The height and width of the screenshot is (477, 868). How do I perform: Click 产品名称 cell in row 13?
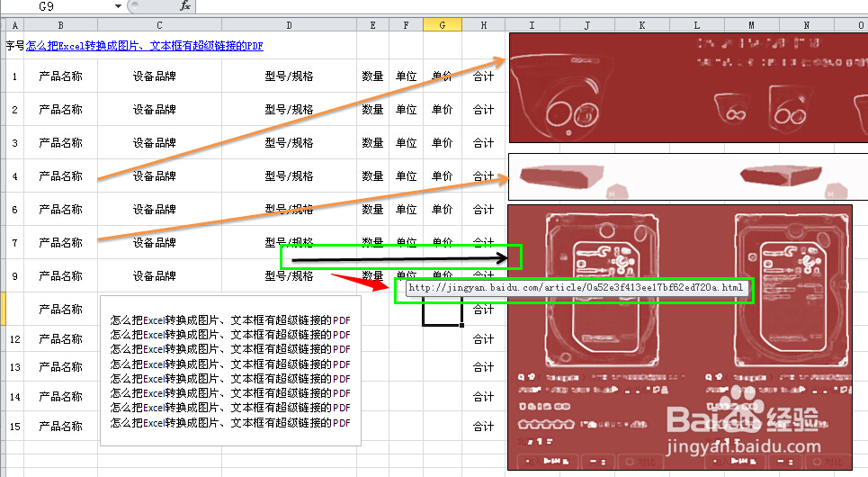click(61, 367)
